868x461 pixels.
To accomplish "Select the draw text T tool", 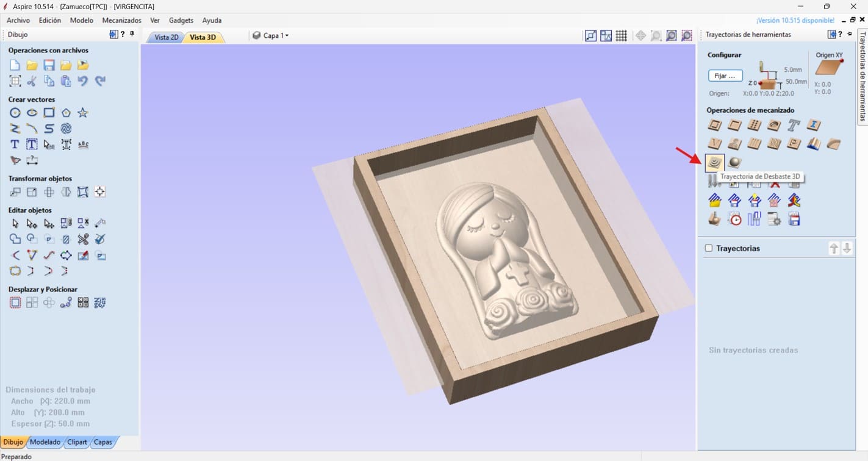I will pyautogui.click(x=15, y=145).
